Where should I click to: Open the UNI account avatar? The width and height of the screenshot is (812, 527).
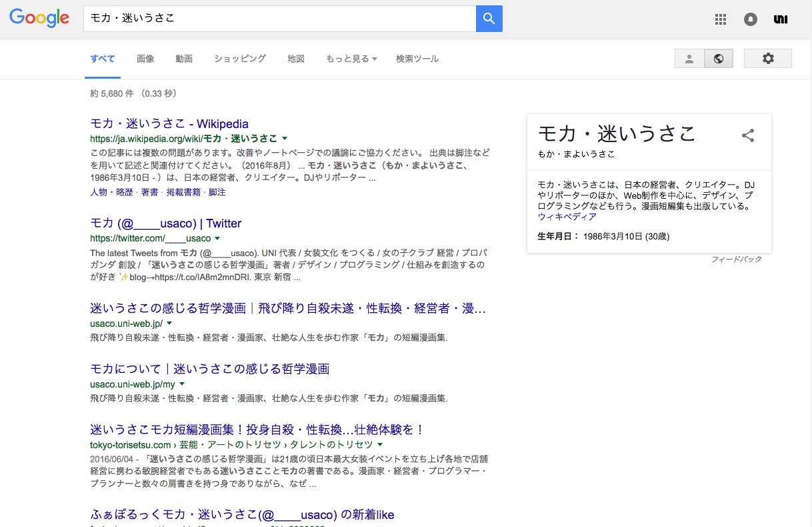coord(781,19)
